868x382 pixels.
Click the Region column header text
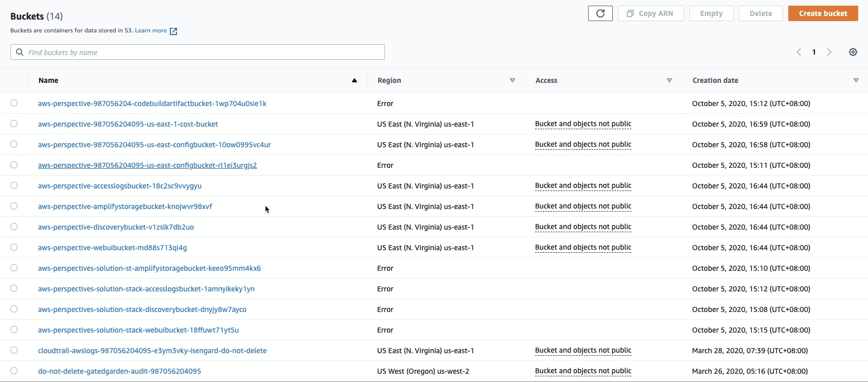389,80
